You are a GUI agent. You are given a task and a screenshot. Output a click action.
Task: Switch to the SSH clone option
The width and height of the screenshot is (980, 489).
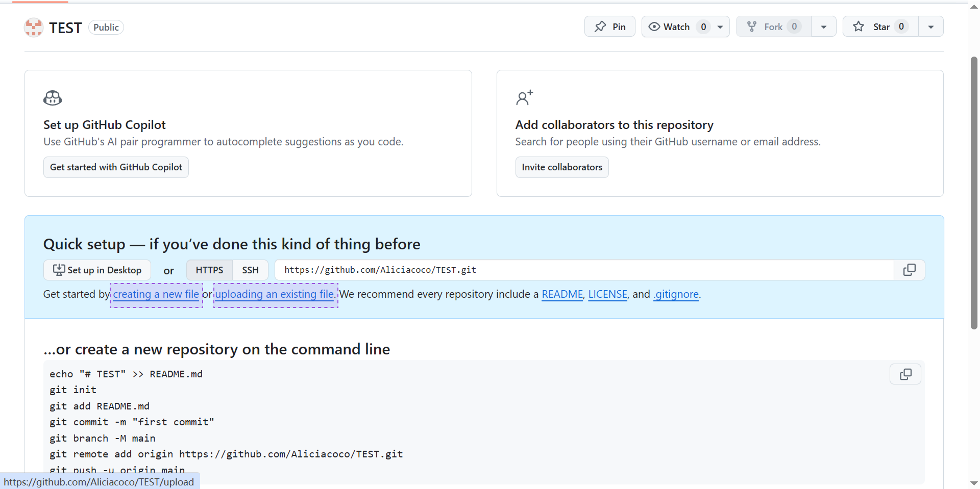click(x=250, y=270)
